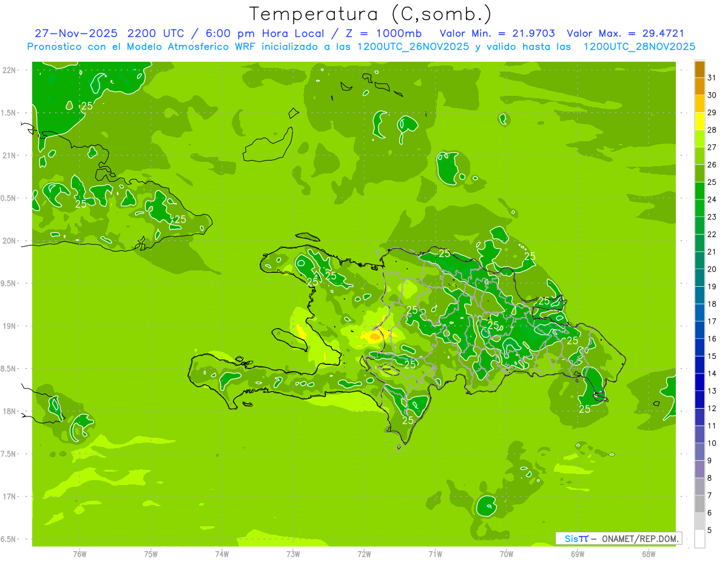
Task: Click the color bar label 27
Action: 712,147
